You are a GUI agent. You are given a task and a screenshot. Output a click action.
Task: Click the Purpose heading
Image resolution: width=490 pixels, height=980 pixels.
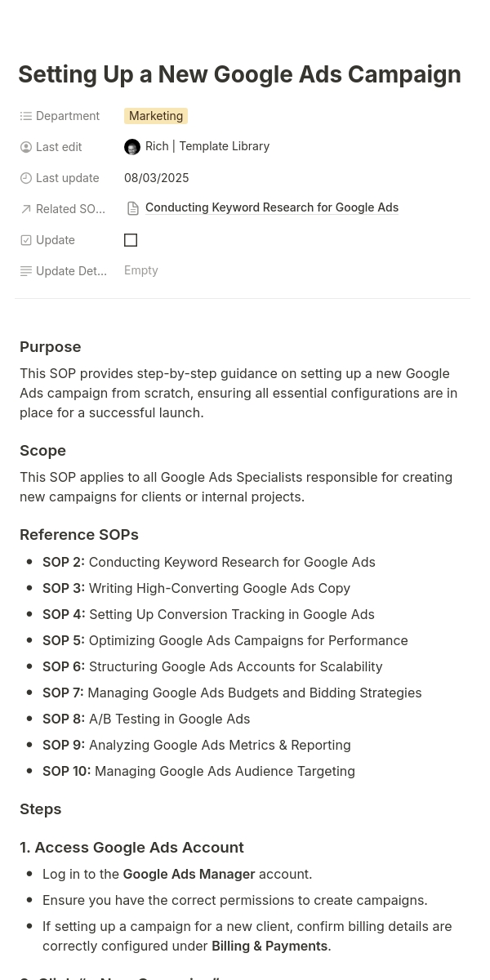click(x=50, y=346)
